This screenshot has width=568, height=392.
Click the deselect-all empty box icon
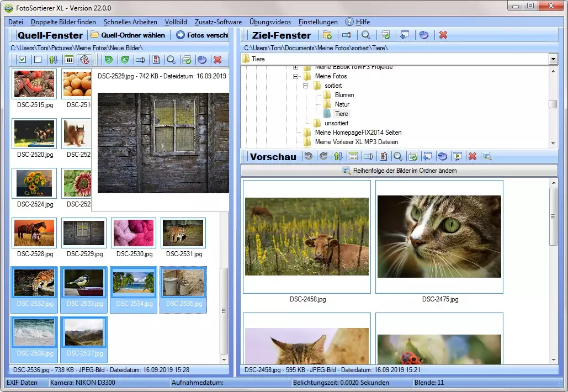38,60
